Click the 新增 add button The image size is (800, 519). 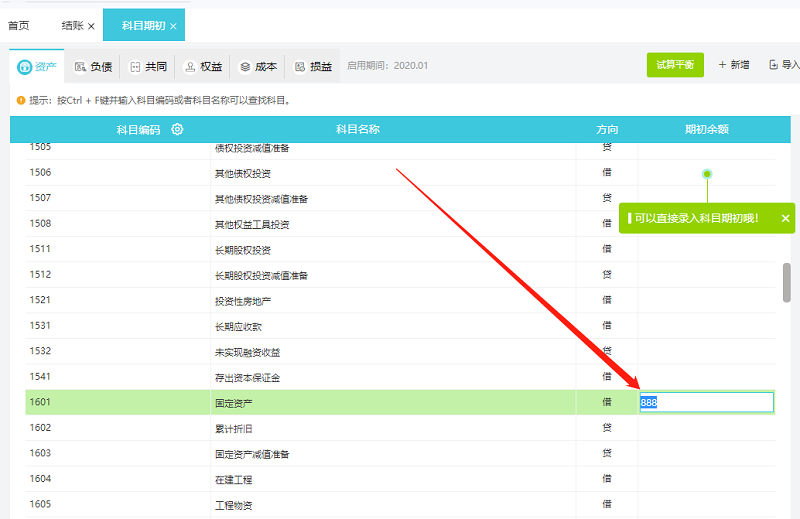tap(734, 65)
